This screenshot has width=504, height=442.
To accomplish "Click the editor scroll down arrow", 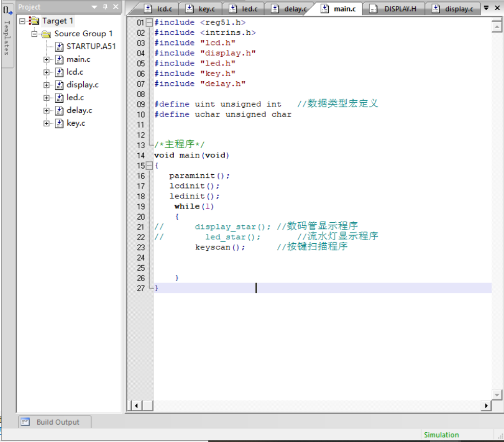I will 497,394.
